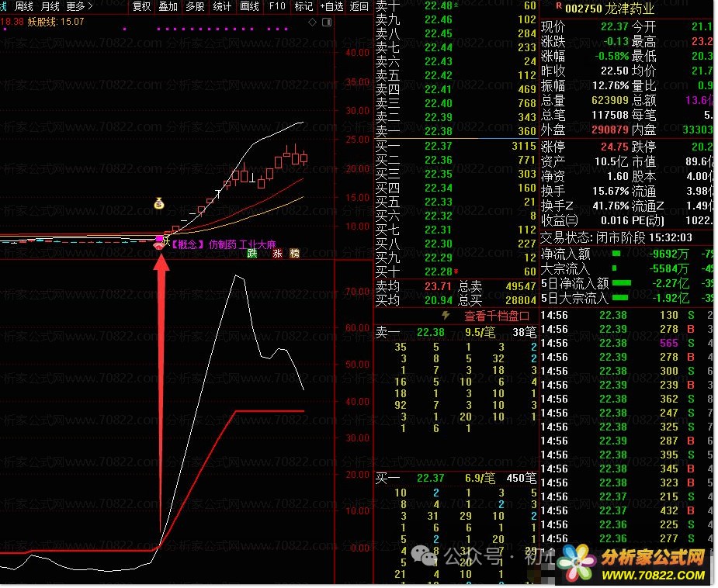Click 买一 volume 3115

[524, 146]
